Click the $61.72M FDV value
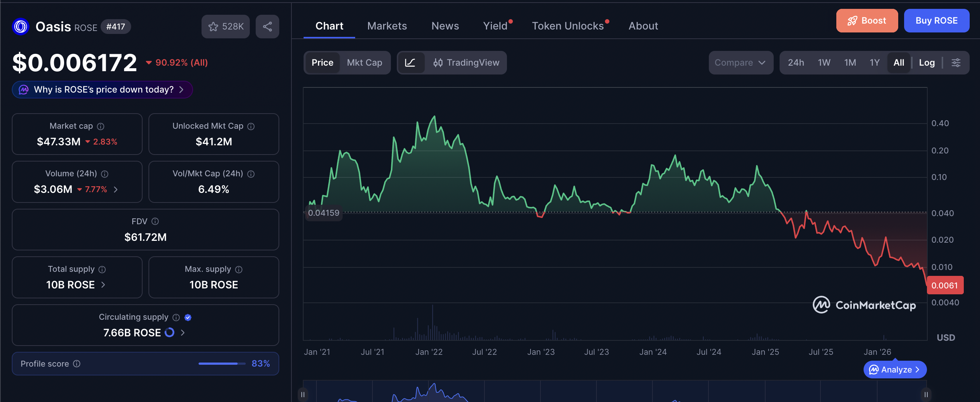The image size is (980, 402). pyautogui.click(x=145, y=237)
